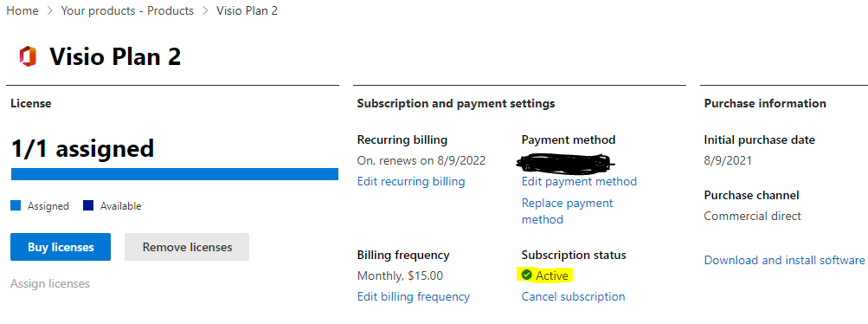Go to Home in the breadcrumb
The height and width of the screenshot is (324, 868).
click(x=23, y=10)
